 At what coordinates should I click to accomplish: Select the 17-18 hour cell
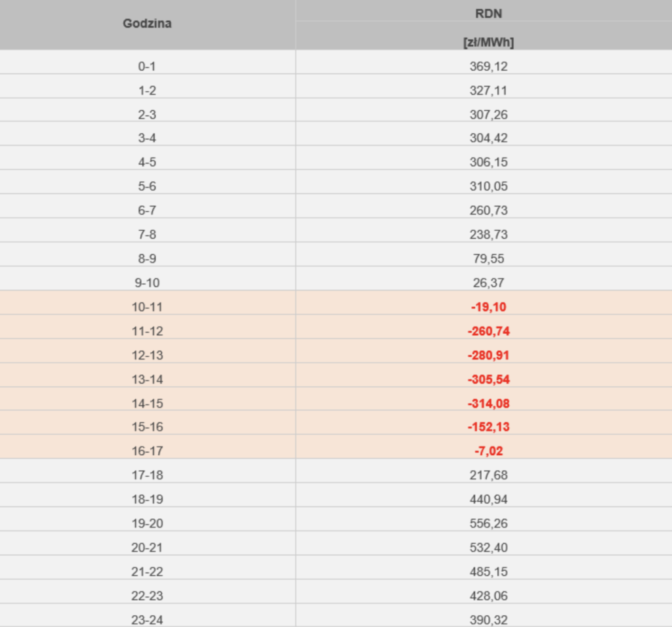[x=147, y=475]
